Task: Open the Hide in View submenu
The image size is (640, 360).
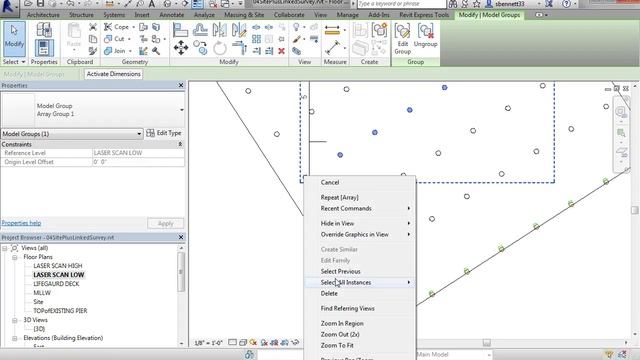Action: tap(360, 223)
